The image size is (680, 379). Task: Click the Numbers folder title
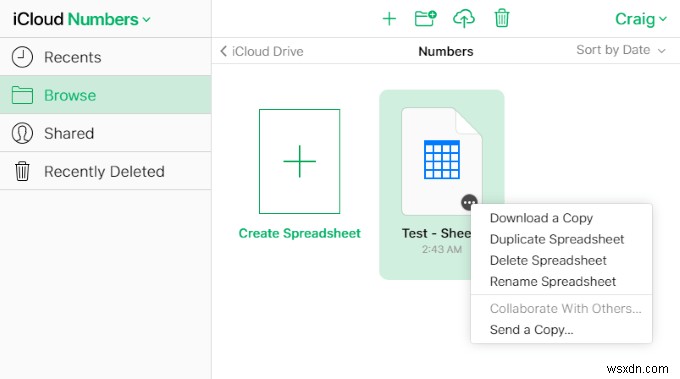[446, 51]
